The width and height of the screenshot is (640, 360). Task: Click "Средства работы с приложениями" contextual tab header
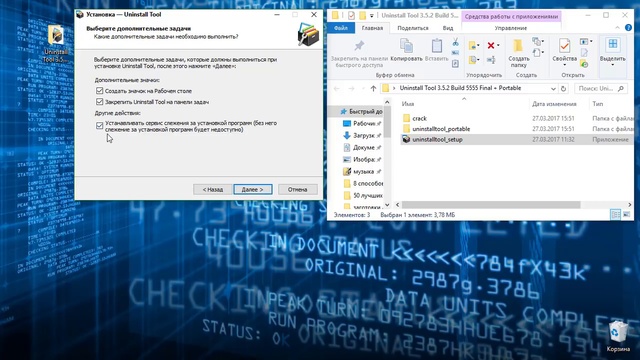click(x=511, y=16)
